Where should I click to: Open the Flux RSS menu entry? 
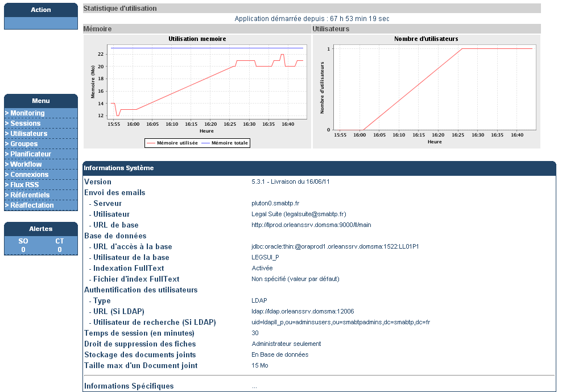[41, 185]
